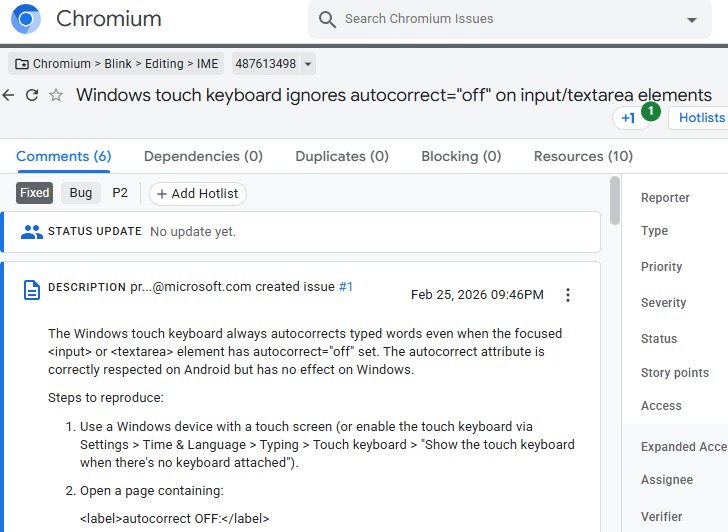Click the 'Steps to reproduce:' text
This screenshot has width=728, height=532.
click(x=106, y=398)
